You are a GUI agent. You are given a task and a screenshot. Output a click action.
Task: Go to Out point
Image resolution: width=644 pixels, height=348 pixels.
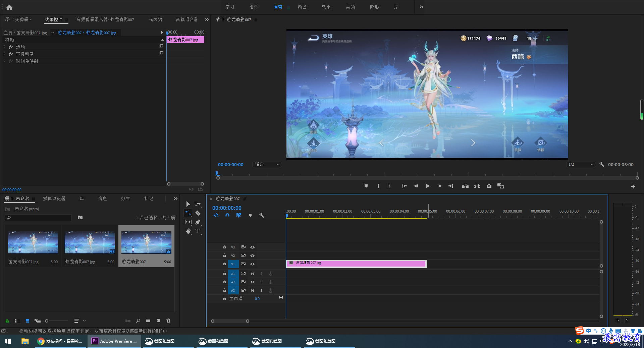[451, 186]
